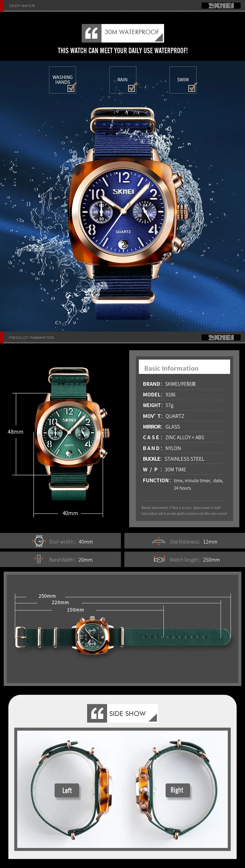This screenshot has width=245, height=868.
Task: Click the text 'WEIGHT: 57g'
Action: point(158,405)
